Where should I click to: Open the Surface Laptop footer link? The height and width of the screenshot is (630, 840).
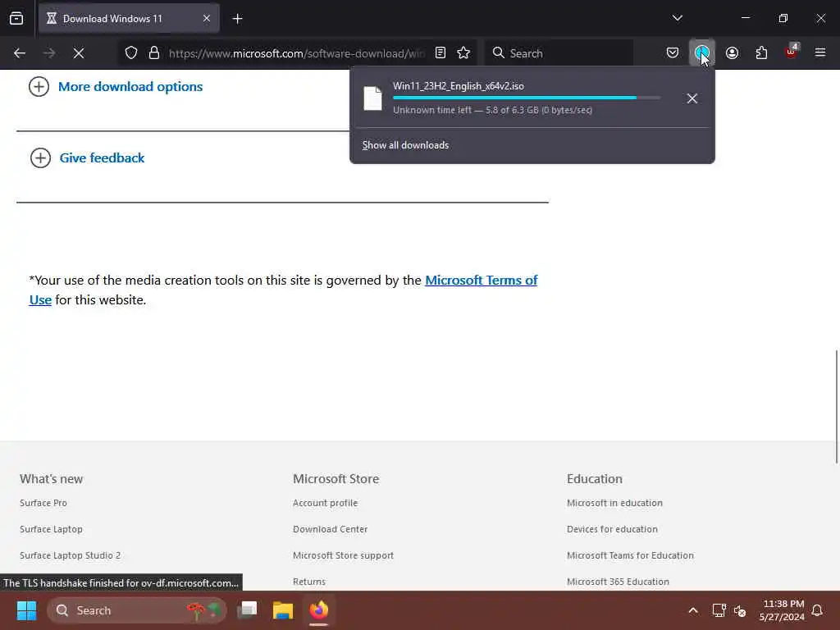51,529
